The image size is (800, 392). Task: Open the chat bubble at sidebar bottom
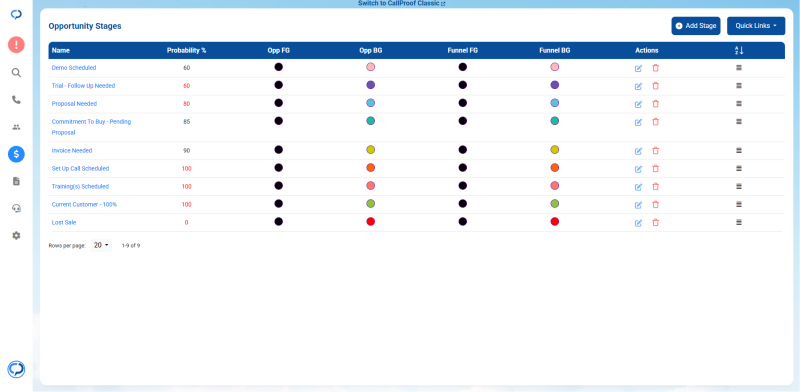pyautogui.click(x=16, y=369)
